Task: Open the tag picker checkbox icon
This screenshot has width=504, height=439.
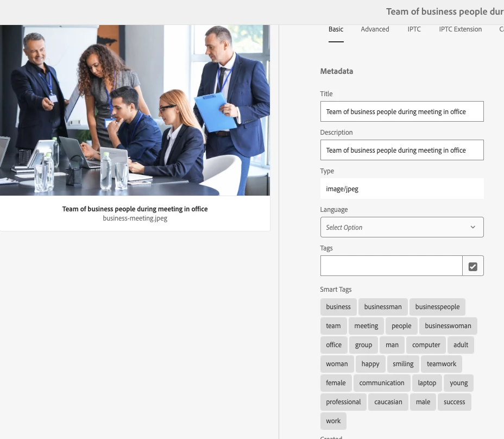Action: (x=473, y=266)
